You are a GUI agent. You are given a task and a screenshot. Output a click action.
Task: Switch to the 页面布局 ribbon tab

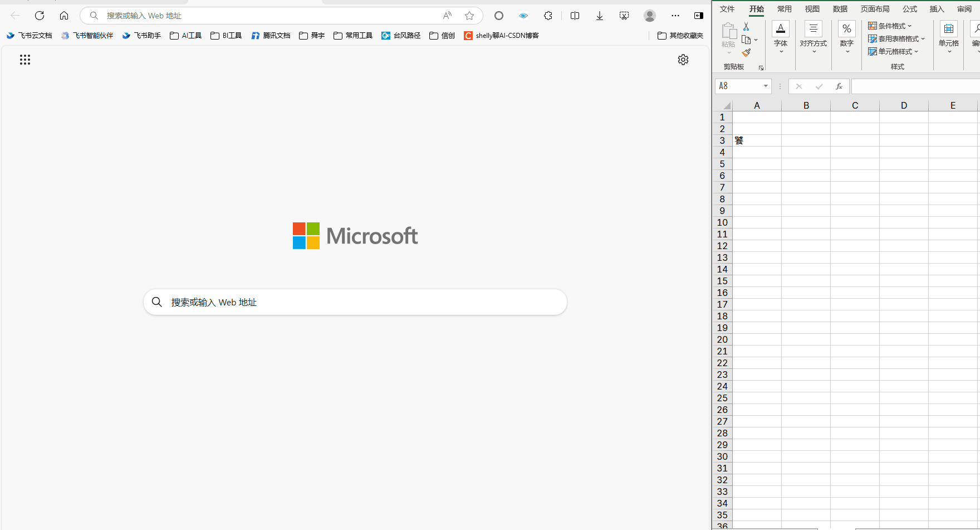coord(875,9)
